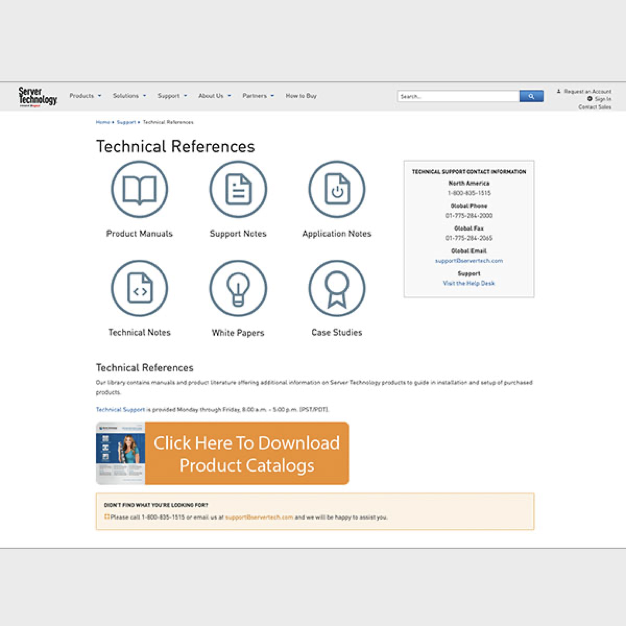Screen dimensions: 626x626
Task: Click 'Technical Support Contact Information' heading
Action: click(x=469, y=172)
